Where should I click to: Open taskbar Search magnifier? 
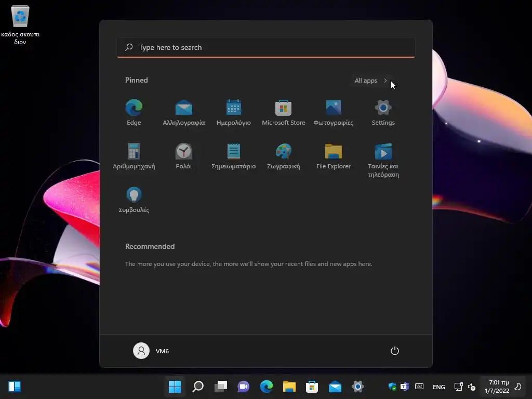(198, 387)
